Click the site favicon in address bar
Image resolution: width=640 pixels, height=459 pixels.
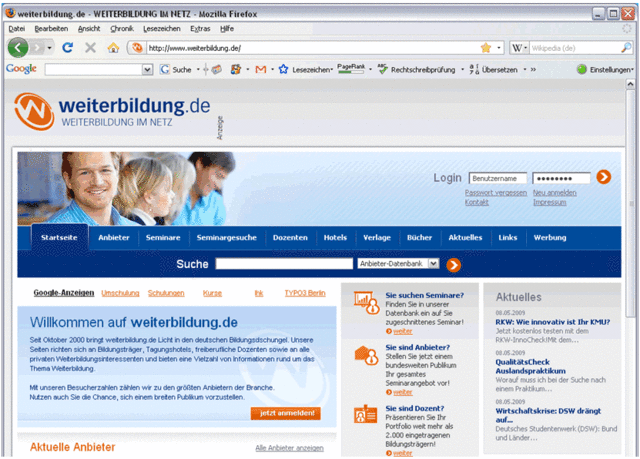click(x=137, y=48)
